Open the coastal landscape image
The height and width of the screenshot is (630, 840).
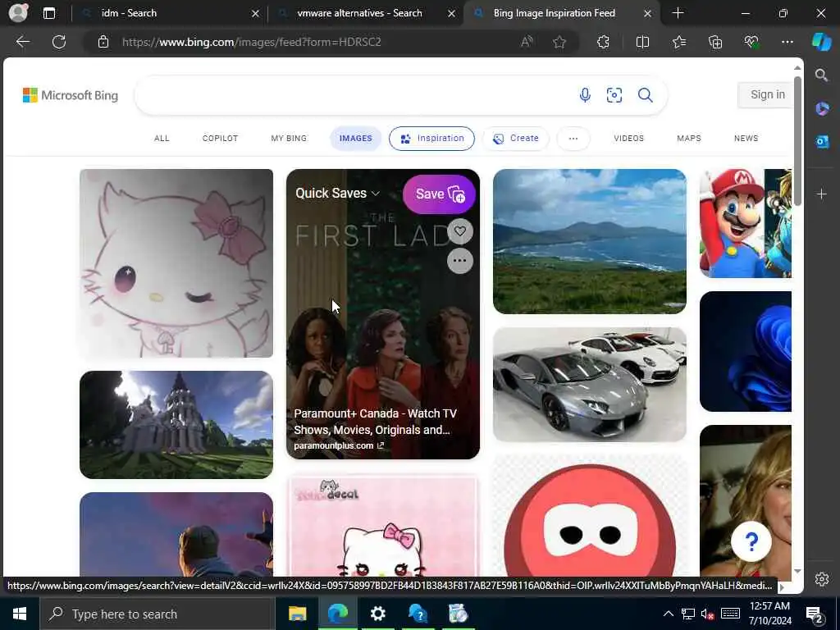[589, 242]
